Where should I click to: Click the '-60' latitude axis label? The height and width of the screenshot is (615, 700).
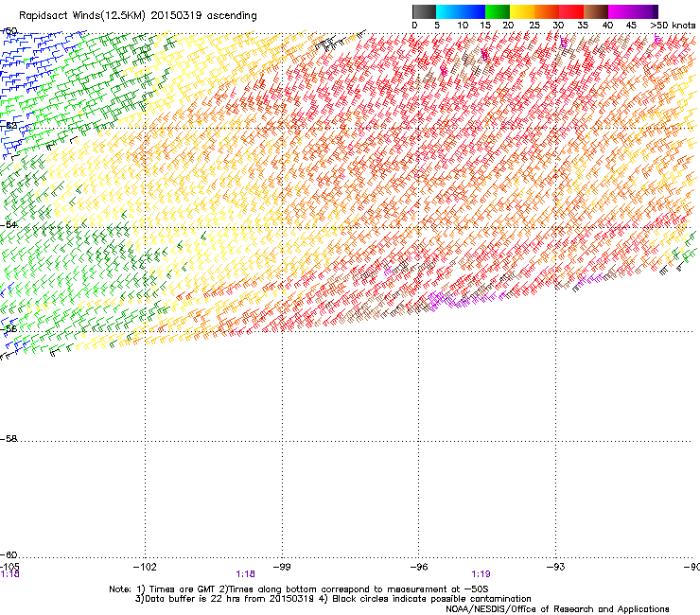(x=9, y=555)
